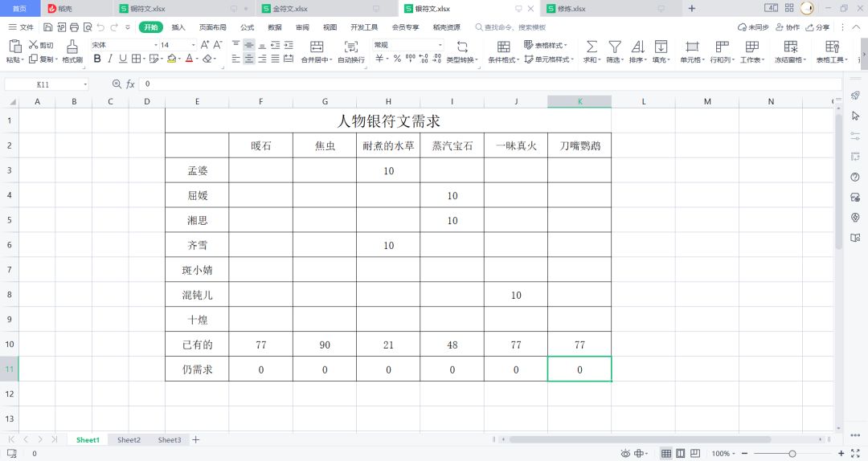Switch to page layout view in status bar
868x461 pixels.
681,453
